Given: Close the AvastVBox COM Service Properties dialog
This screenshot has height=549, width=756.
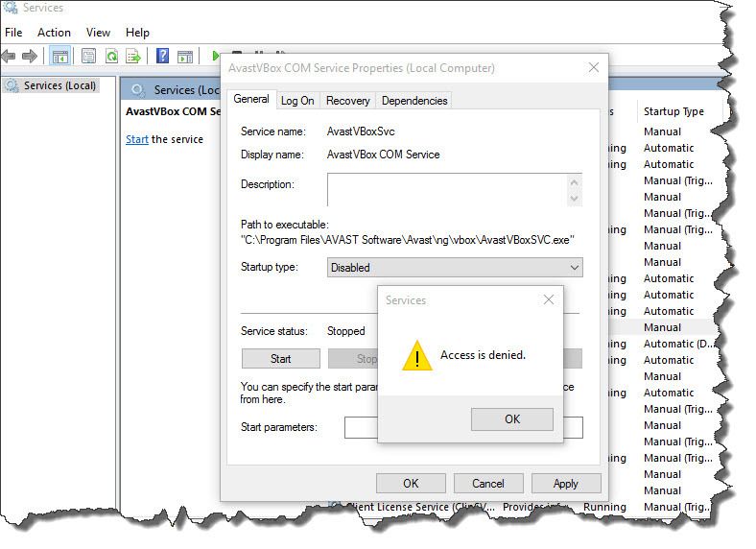Looking at the screenshot, I should [594, 67].
